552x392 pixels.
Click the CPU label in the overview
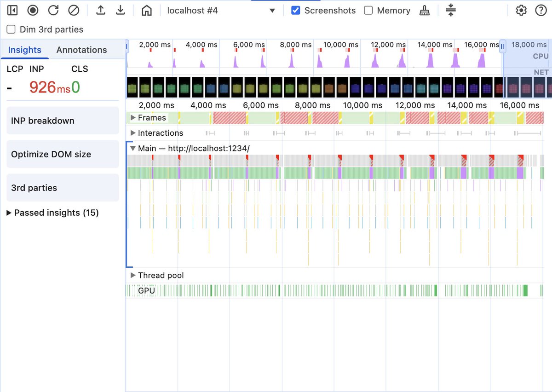tap(540, 56)
